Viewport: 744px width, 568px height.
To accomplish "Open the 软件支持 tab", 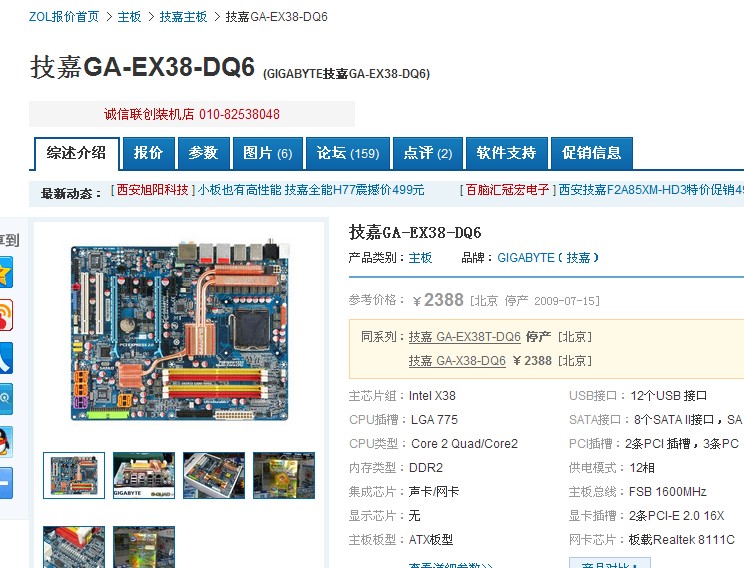I will [x=507, y=153].
